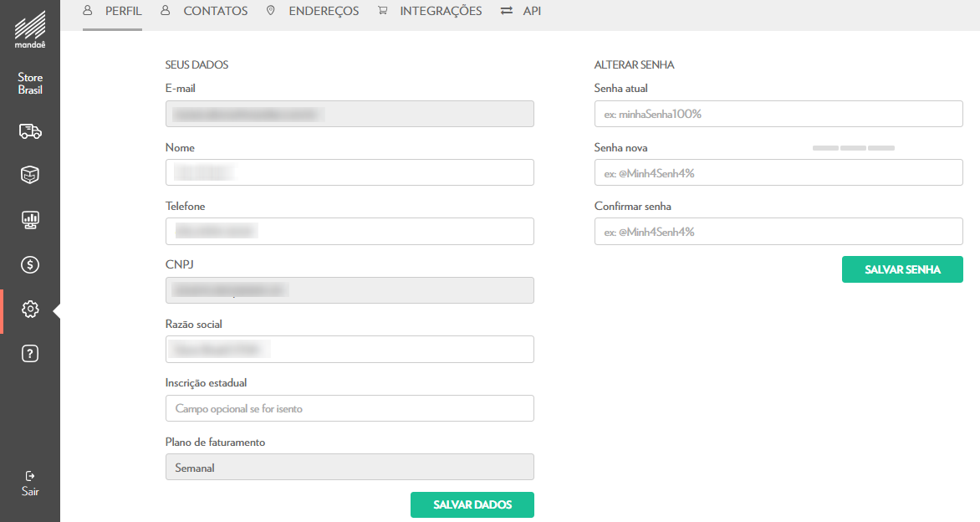The width and height of the screenshot is (980, 522).
Task: Open the Integrações tab
Action: tap(430, 12)
